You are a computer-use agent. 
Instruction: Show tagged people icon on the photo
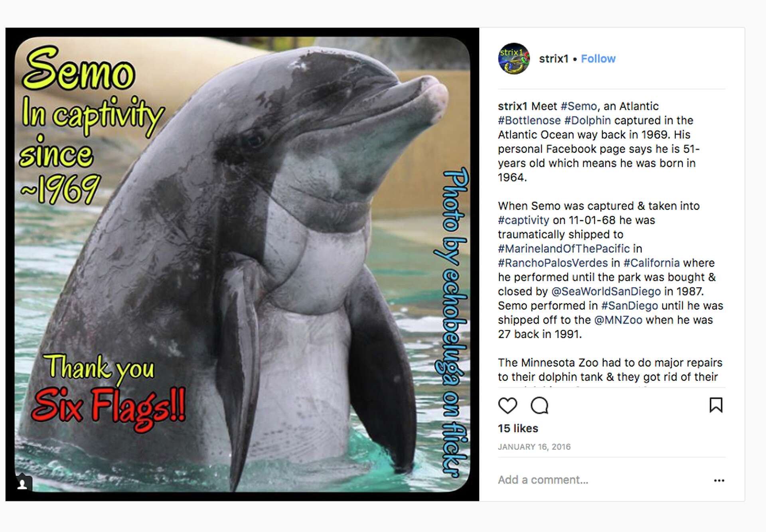pyautogui.click(x=22, y=484)
